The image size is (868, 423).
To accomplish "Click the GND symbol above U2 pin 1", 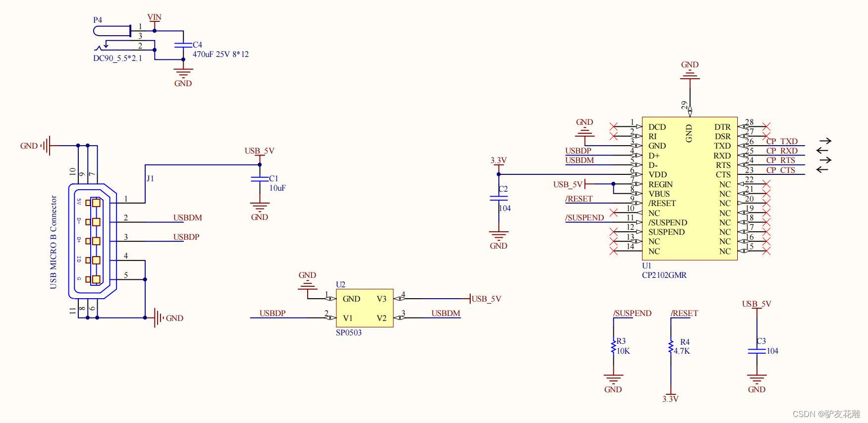I will tap(307, 280).
